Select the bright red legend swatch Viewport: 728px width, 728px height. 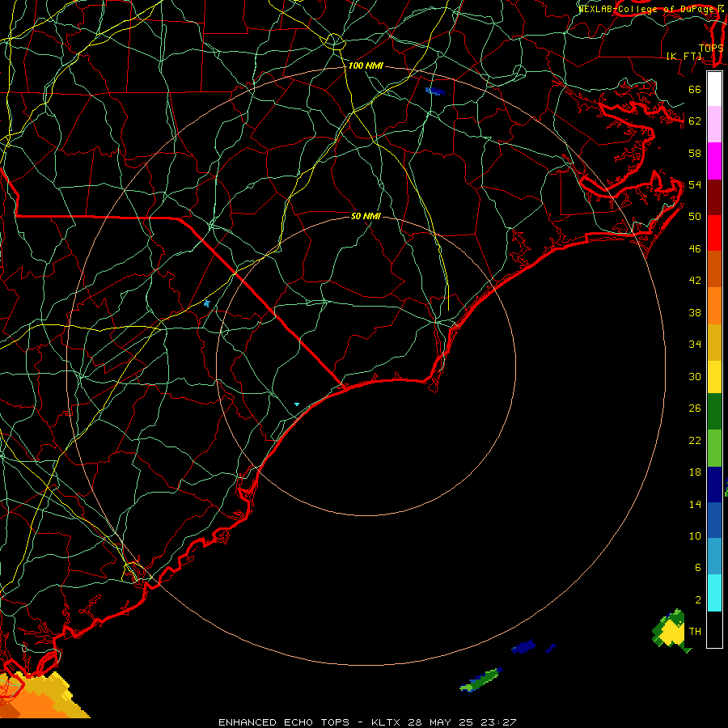point(714,233)
